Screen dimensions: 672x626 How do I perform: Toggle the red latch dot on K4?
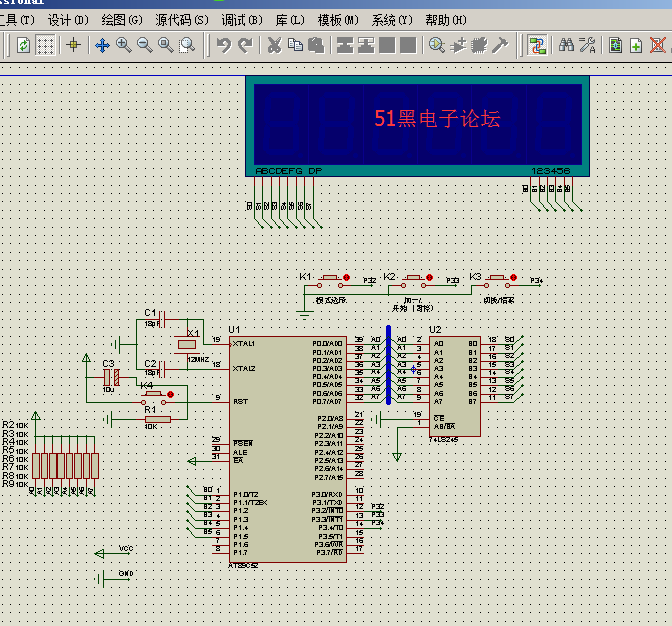(x=170, y=395)
